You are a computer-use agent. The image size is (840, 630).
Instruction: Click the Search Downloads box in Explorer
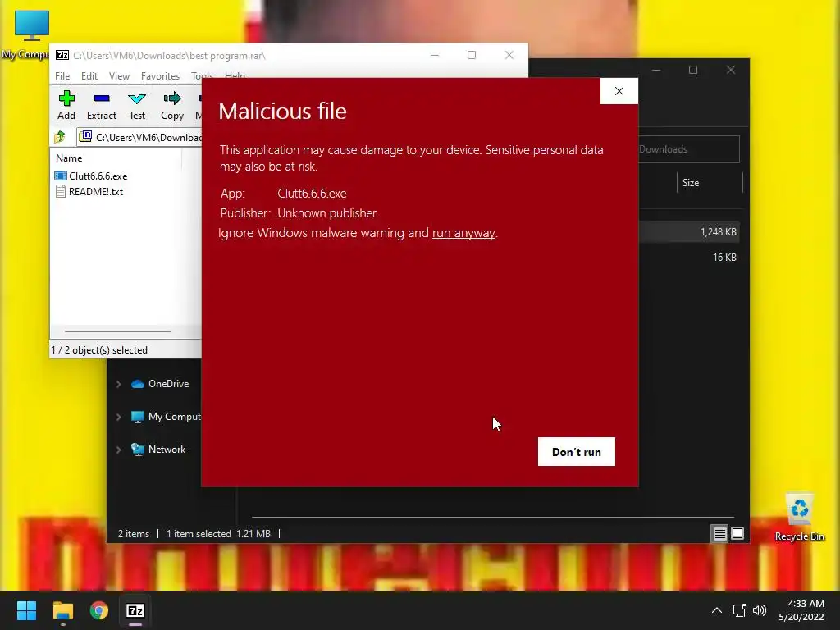[688, 149]
